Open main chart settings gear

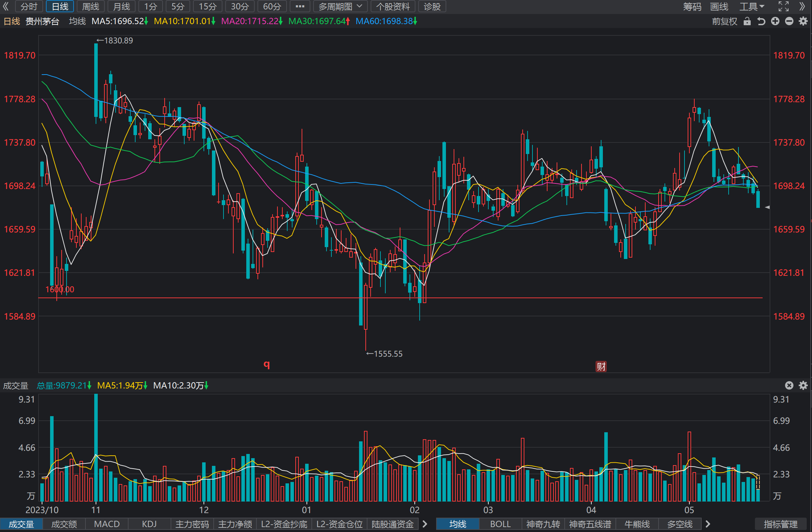pos(803,21)
